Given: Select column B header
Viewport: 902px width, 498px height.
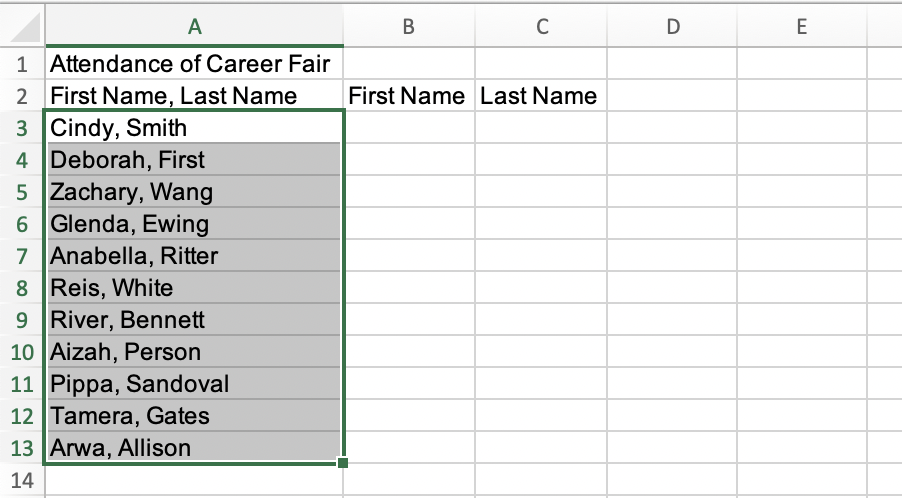Looking at the screenshot, I should [408, 28].
